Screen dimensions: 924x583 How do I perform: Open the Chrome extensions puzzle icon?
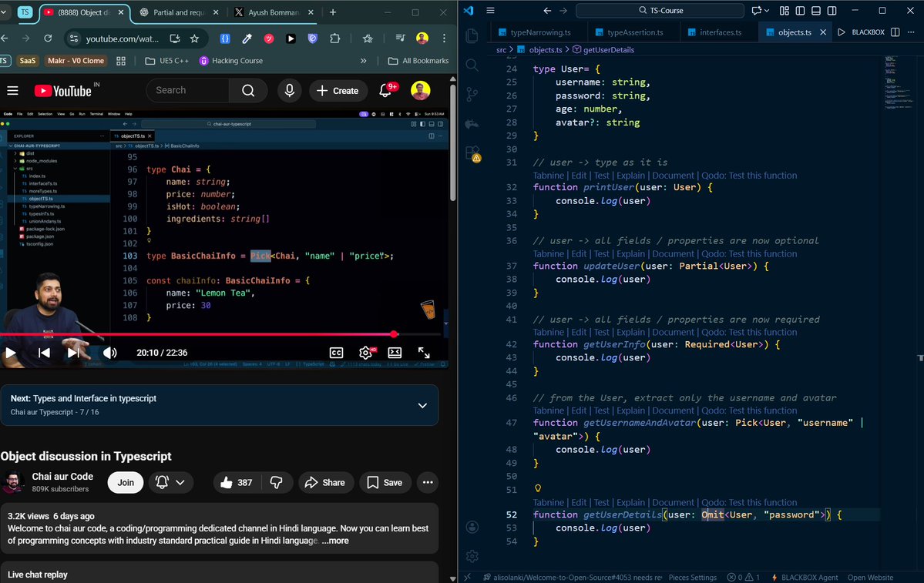[x=335, y=38]
